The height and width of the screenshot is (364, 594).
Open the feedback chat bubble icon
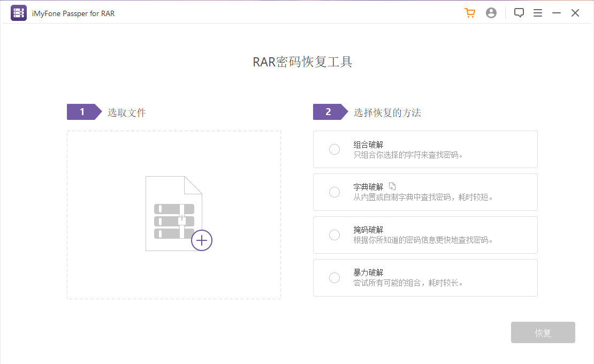[x=519, y=13]
